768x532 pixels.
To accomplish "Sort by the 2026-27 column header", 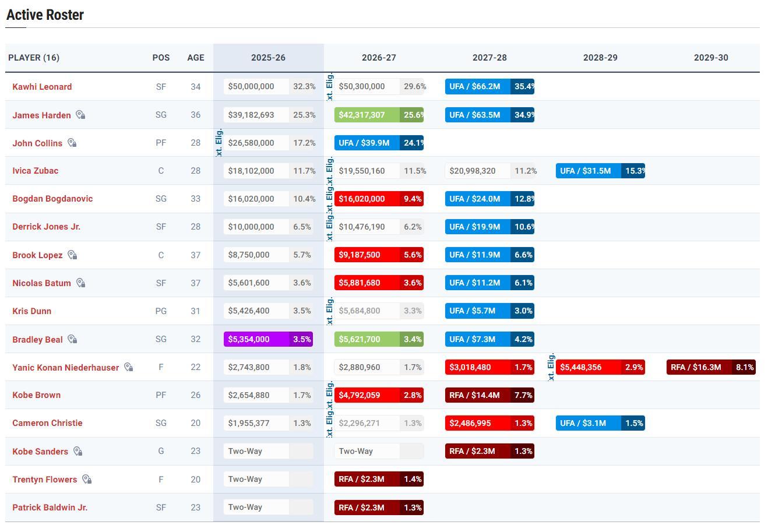I will pos(379,58).
